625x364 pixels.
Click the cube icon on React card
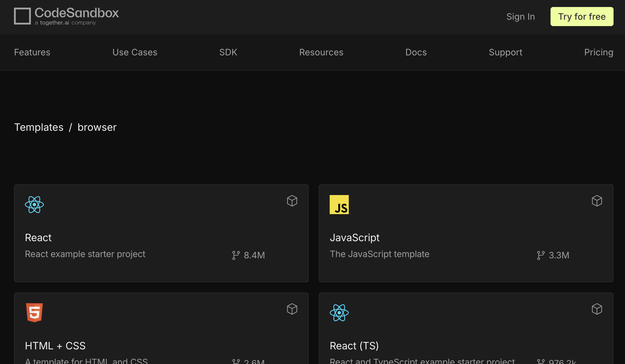[292, 201]
